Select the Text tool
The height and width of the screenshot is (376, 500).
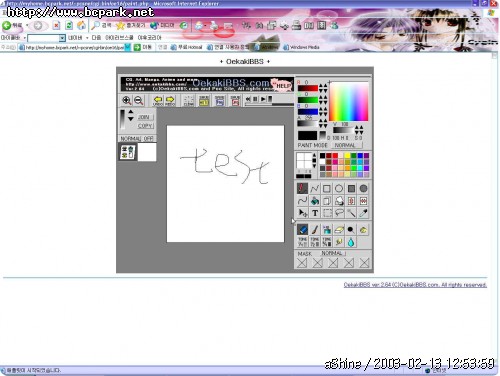tap(315, 213)
